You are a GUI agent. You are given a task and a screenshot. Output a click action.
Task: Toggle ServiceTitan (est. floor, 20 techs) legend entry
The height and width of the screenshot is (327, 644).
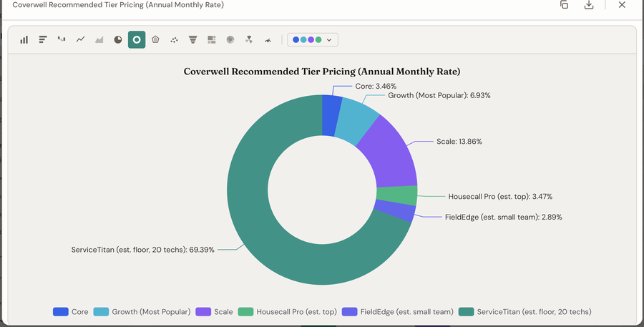tap(525, 312)
